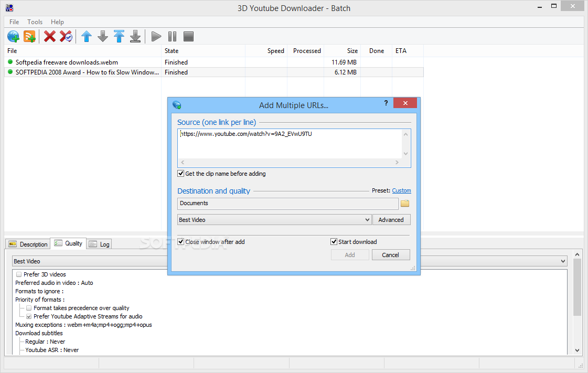588x373 pixels.
Task: Click the Youtube ASR : Never setting
Action: coord(52,350)
